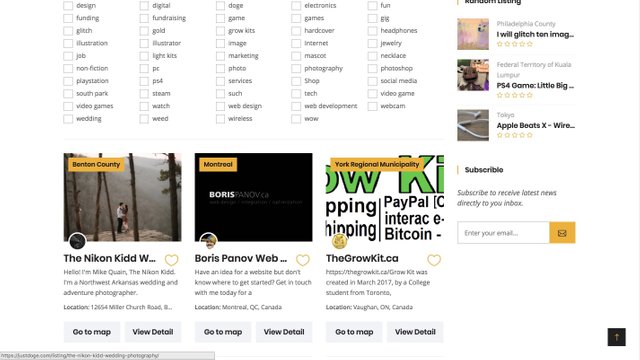Favorite The Nikon Kidd listing heart icon
The image size is (640, 360).
click(x=171, y=260)
